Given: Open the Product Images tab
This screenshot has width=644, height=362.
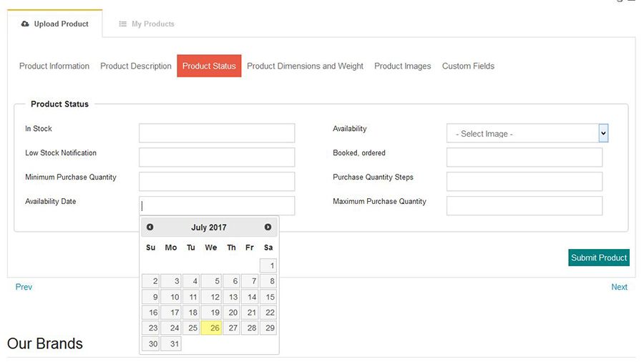Looking at the screenshot, I should 402,66.
